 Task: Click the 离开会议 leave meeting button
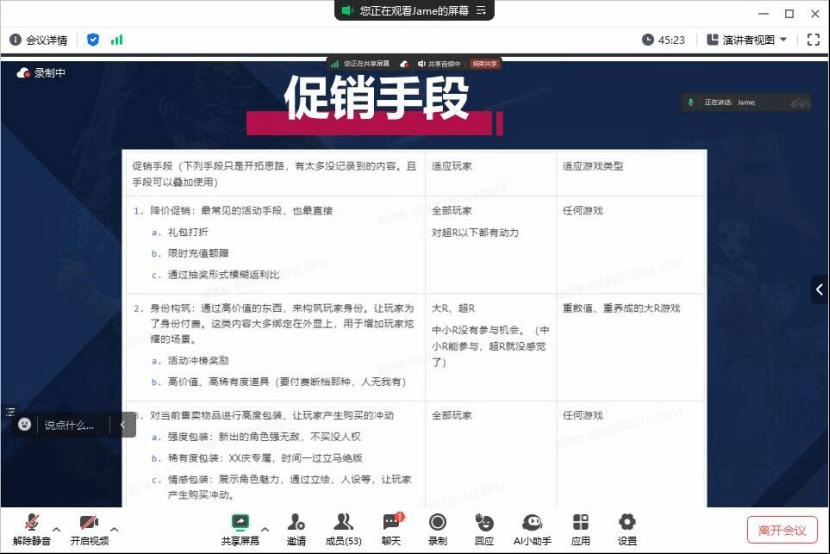point(781,530)
